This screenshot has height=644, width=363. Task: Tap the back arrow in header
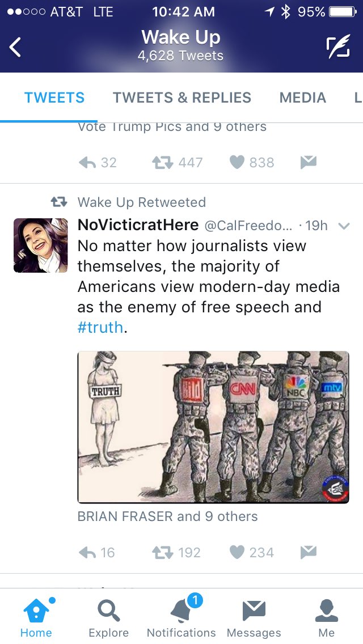(x=15, y=47)
